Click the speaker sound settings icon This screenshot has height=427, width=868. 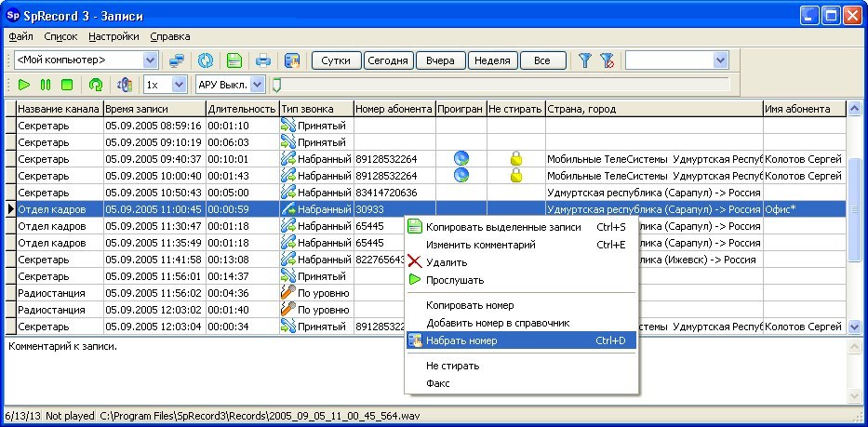coord(125,85)
